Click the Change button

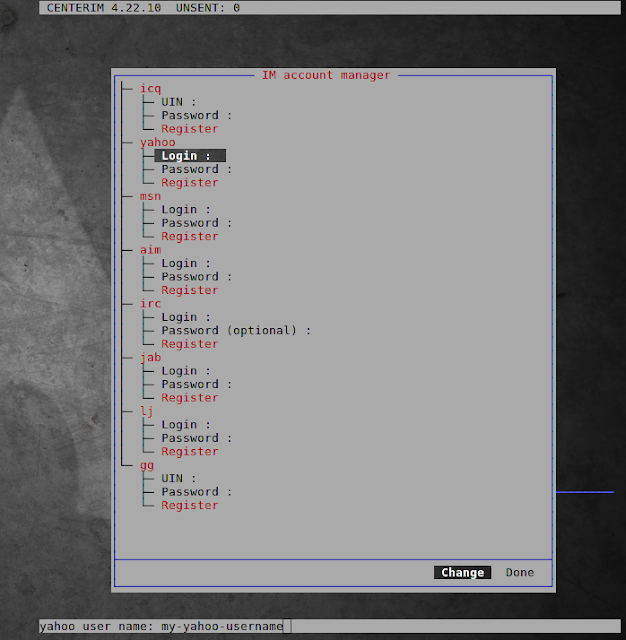[462, 572]
